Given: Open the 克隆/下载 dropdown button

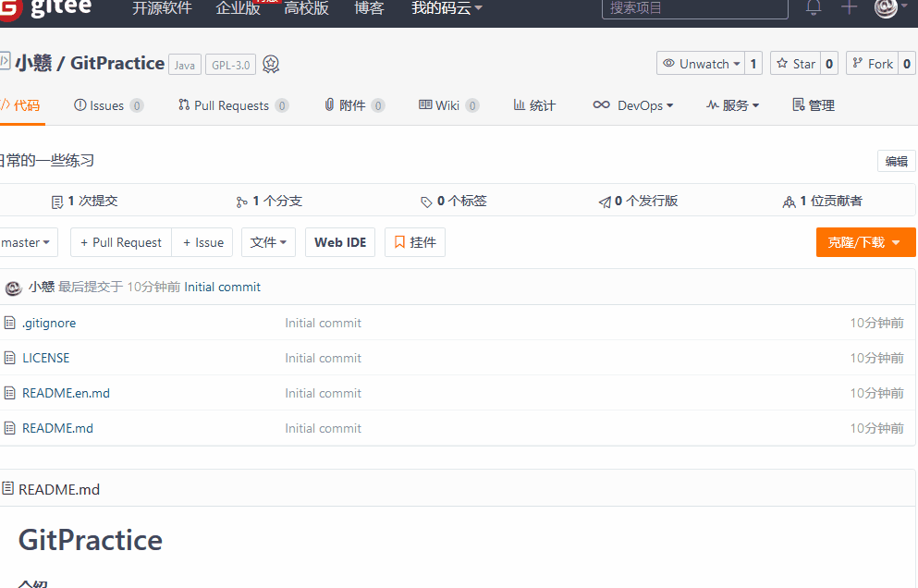Looking at the screenshot, I should pyautogui.click(x=865, y=242).
